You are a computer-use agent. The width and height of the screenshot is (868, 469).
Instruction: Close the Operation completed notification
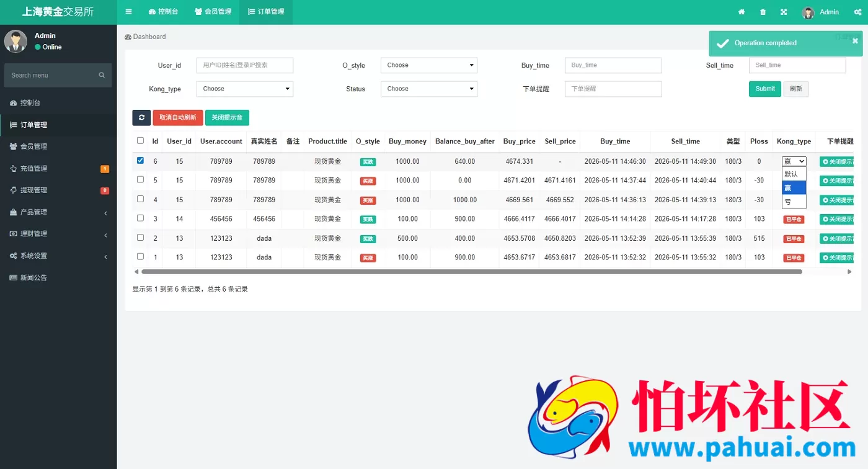(855, 41)
